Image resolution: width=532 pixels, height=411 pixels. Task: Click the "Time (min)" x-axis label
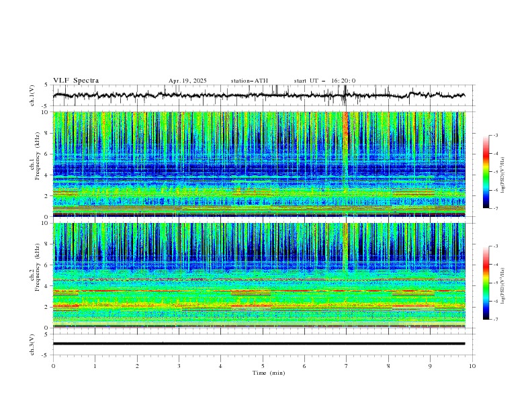click(269, 373)
